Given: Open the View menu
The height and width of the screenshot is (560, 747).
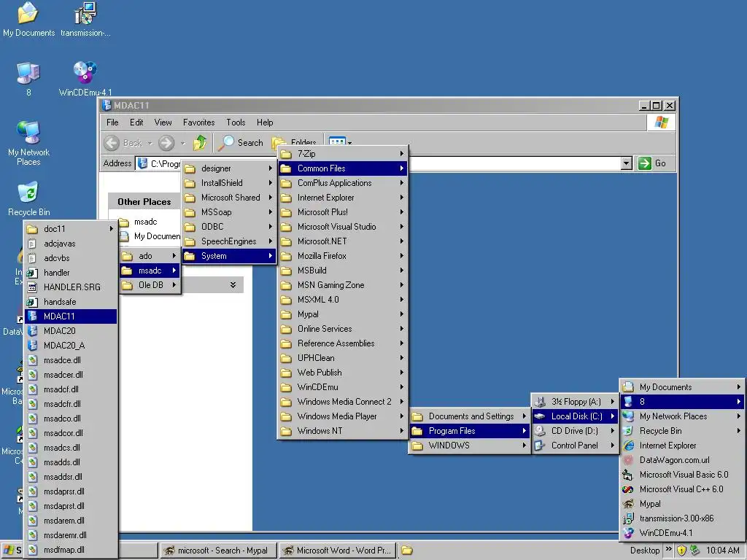Looking at the screenshot, I should coord(163,122).
